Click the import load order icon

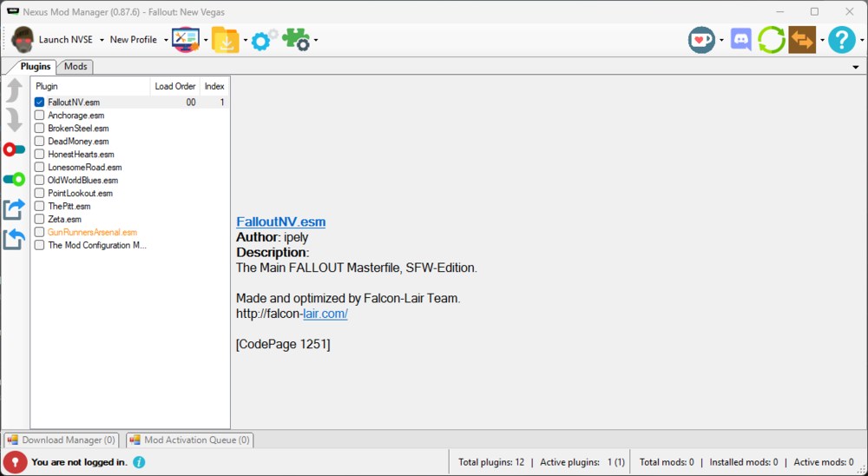[x=14, y=240]
